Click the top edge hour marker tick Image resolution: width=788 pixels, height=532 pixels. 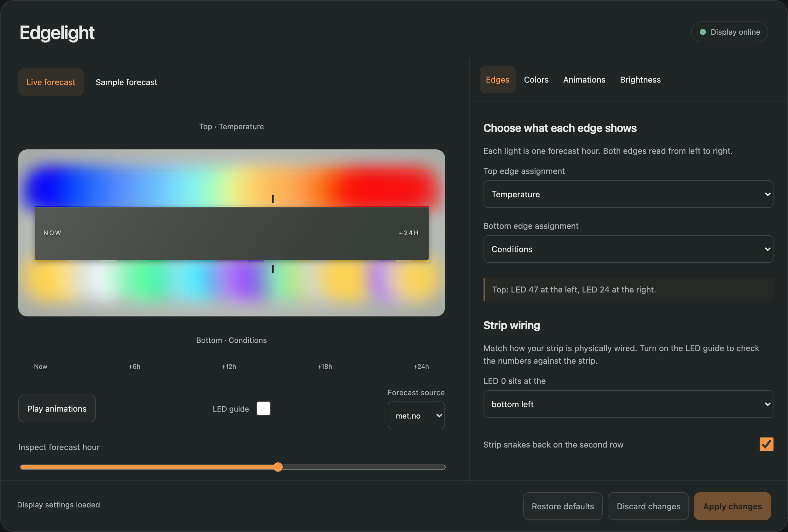pyautogui.click(x=273, y=199)
